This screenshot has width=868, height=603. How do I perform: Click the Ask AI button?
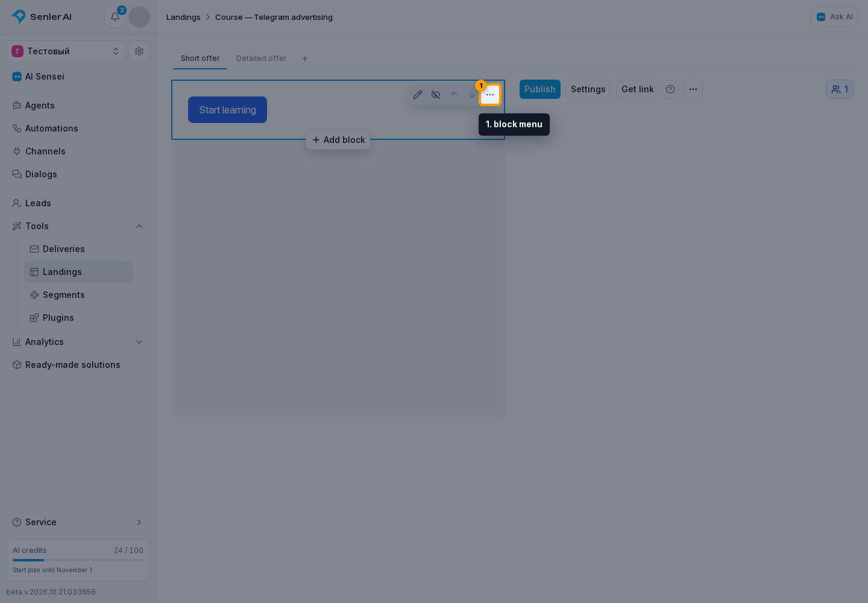[834, 17]
